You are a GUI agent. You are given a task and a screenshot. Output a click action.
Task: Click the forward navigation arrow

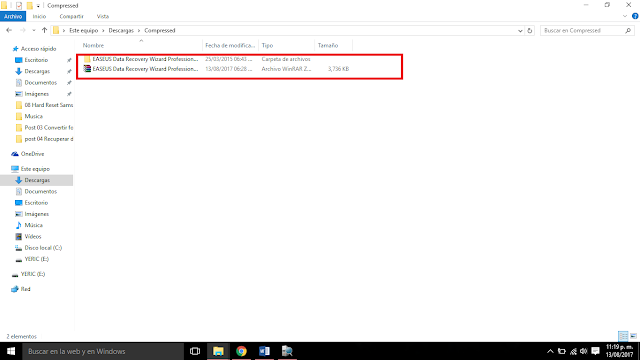[x=23, y=30]
